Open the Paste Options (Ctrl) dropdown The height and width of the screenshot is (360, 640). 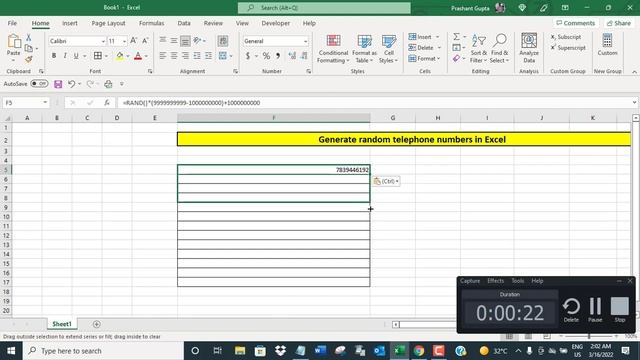[386, 181]
